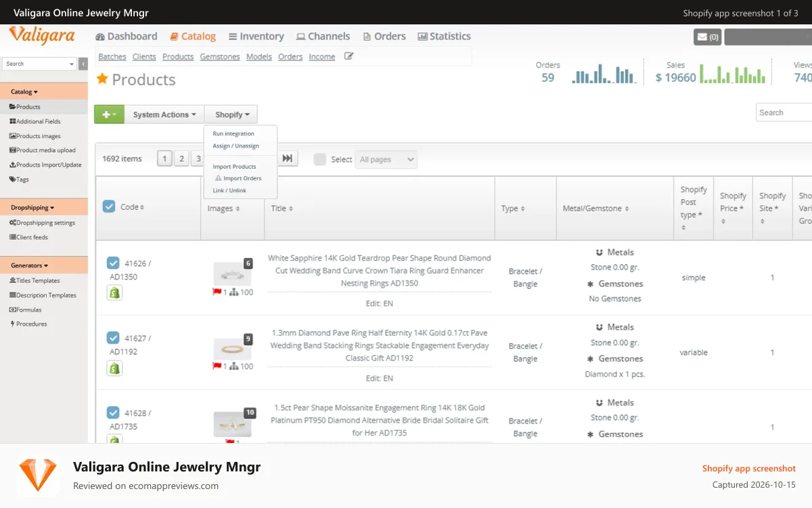Click the image count badge 10
Viewport: 812px width, 508px height.
coord(250,412)
